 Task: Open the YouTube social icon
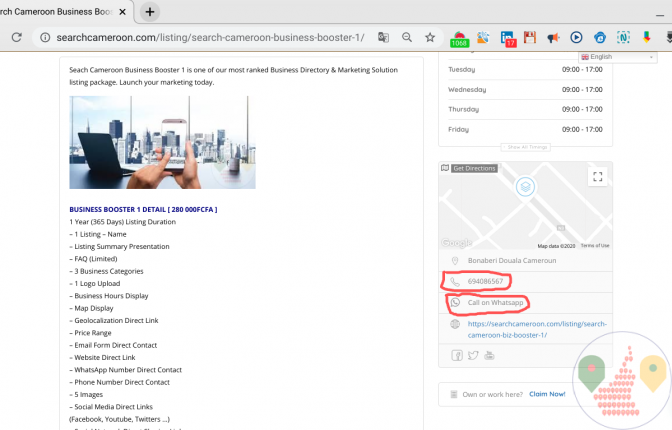(x=489, y=355)
